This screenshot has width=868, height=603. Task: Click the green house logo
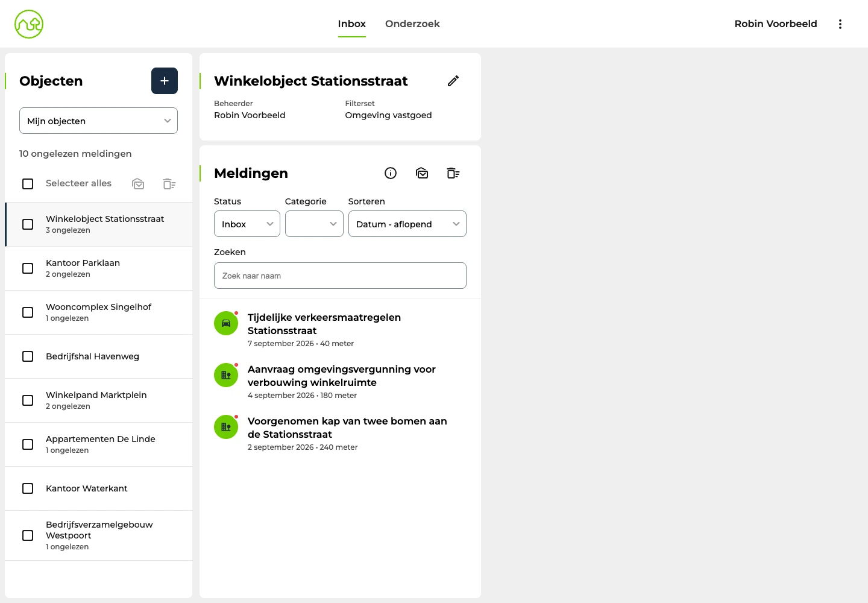coord(29,24)
